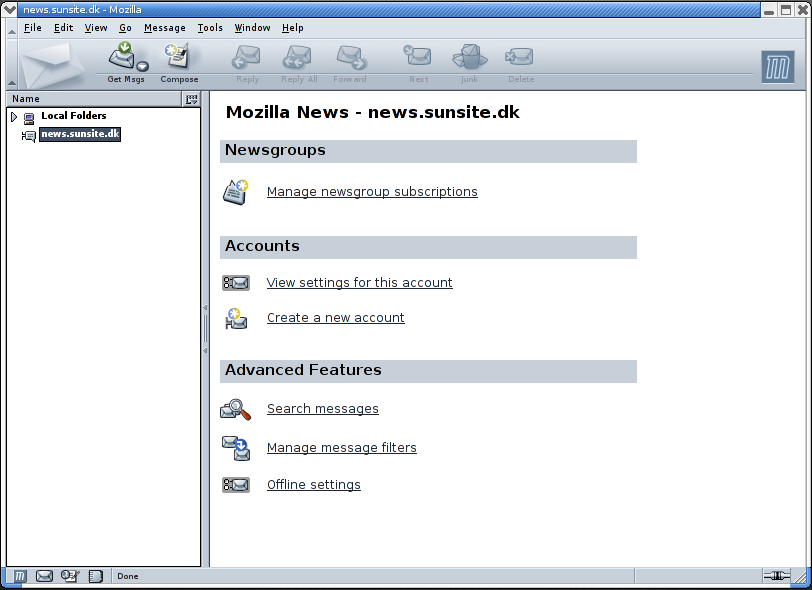Open the folder pane column picker
Screen dimensions: 812x590
click(192, 99)
